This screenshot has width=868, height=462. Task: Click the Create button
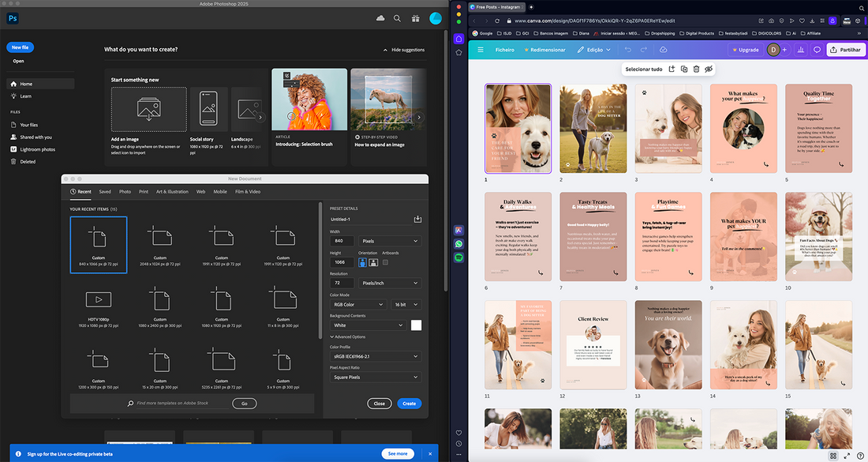409,403
